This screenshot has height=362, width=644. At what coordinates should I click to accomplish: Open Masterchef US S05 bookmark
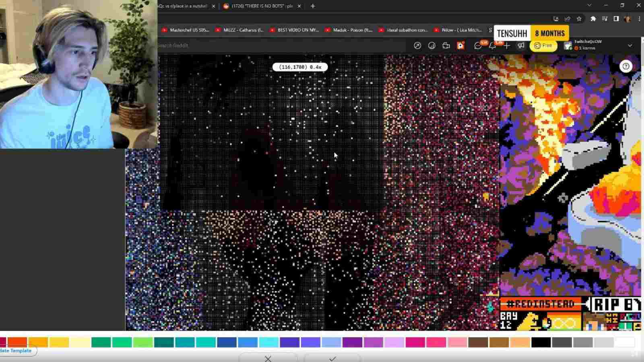tap(186, 30)
